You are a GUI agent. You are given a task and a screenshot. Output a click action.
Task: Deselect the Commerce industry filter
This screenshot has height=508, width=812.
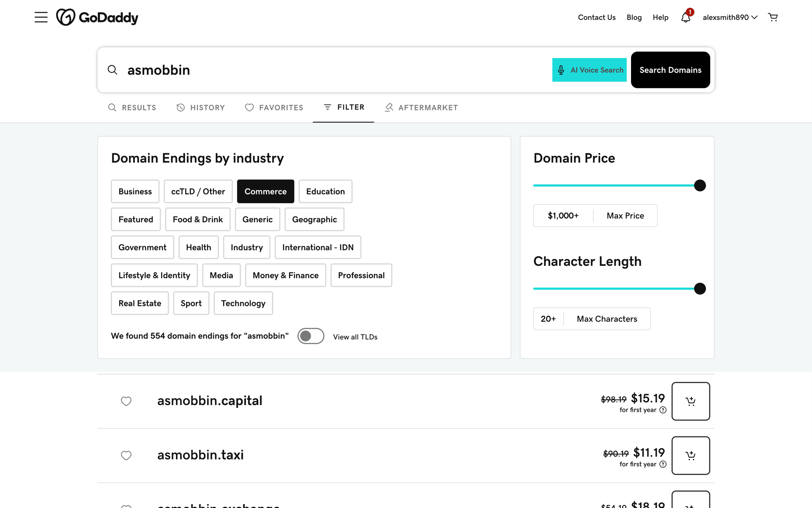pyautogui.click(x=266, y=191)
